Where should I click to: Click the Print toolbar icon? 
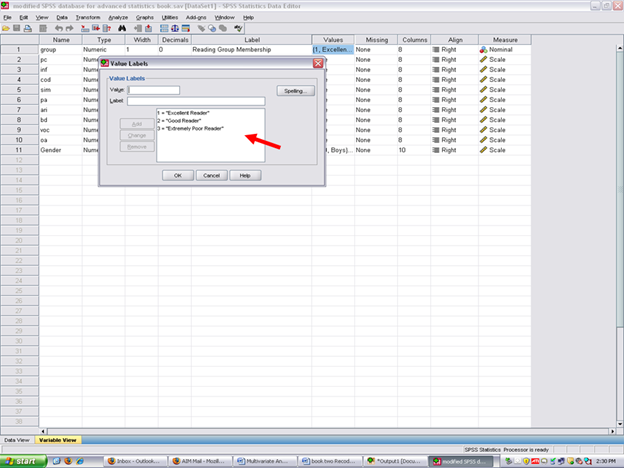pyautogui.click(x=30, y=28)
